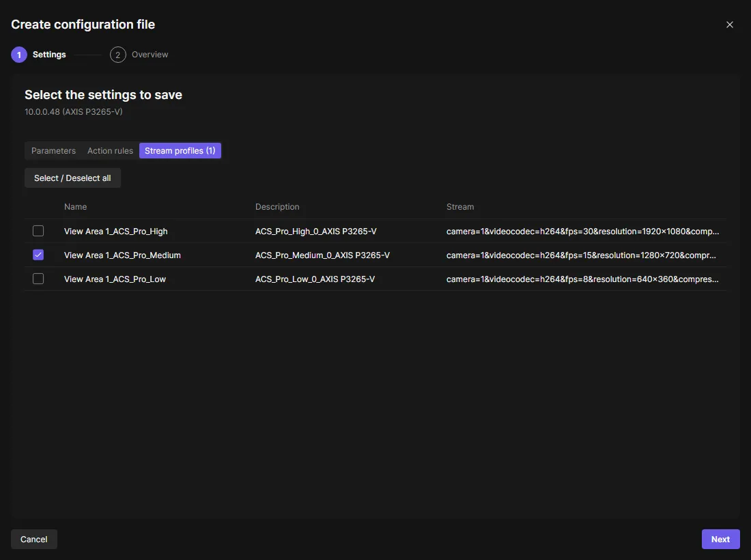The width and height of the screenshot is (751, 560).
Task: Close the Create configuration file dialog
Action: 729,25
